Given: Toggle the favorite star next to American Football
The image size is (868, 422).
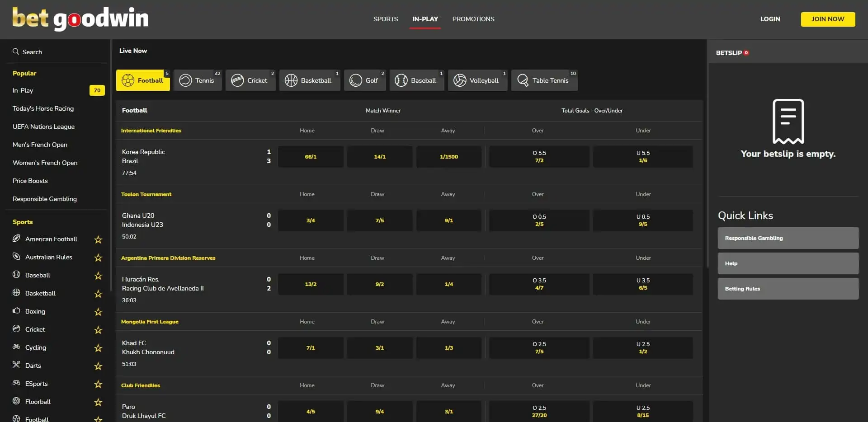Looking at the screenshot, I should [98, 239].
